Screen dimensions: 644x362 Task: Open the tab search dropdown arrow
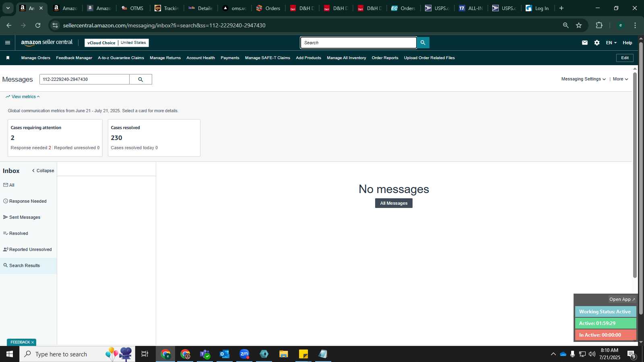pos(8,8)
